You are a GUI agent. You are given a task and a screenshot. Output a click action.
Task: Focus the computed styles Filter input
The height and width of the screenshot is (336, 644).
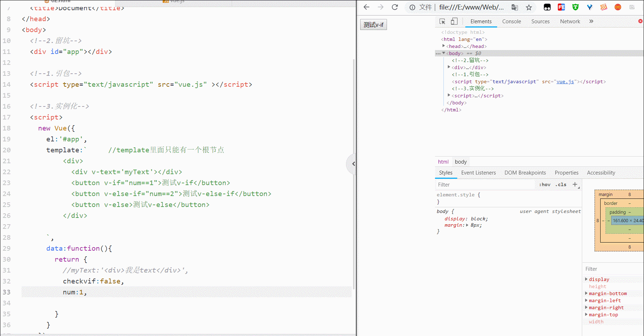pos(614,269)
